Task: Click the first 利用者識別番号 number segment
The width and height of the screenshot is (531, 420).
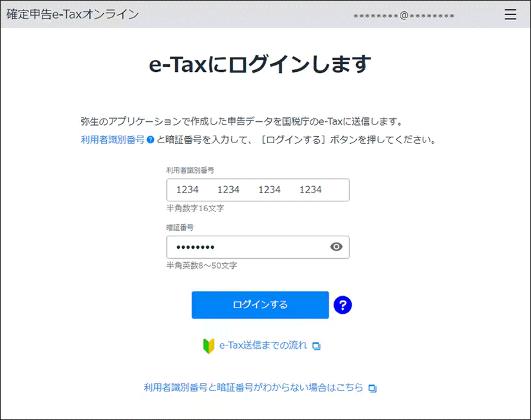Action: tap(189, 189)
